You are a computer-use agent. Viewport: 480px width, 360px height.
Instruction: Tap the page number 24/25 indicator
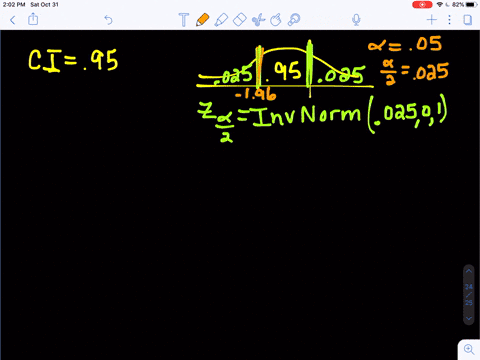pos(469,295)
